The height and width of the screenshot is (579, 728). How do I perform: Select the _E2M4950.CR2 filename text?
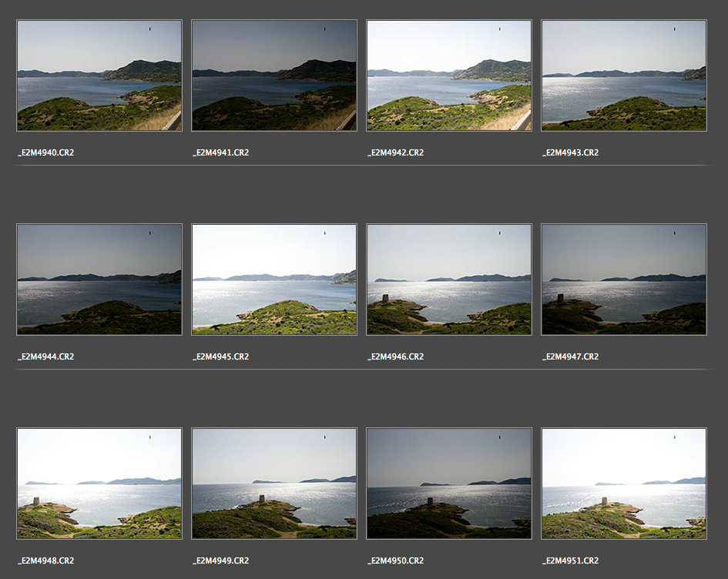pos(395,561)
